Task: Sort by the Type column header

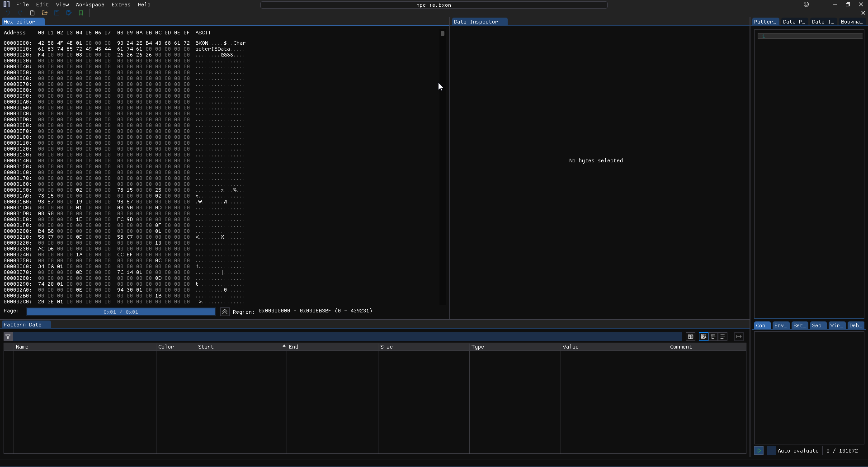Action: click(515, 347)
